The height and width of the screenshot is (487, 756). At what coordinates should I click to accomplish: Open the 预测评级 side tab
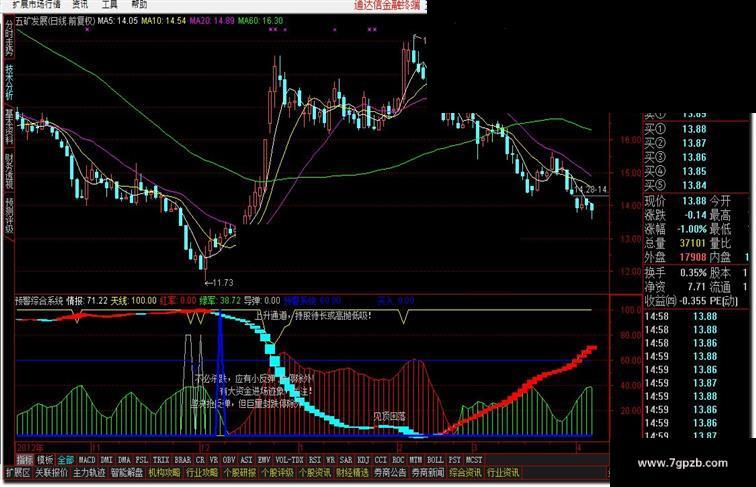[9, 215]
